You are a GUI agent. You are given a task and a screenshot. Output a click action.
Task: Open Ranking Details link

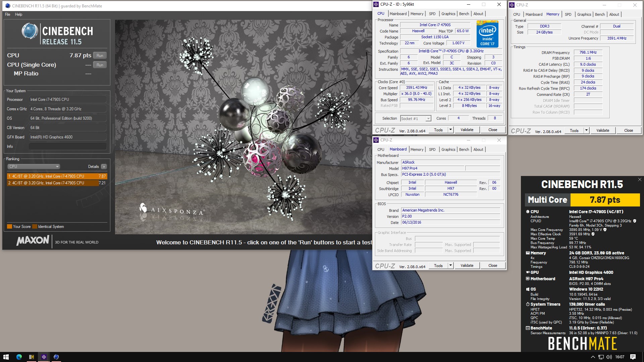[x=93, y=167]
